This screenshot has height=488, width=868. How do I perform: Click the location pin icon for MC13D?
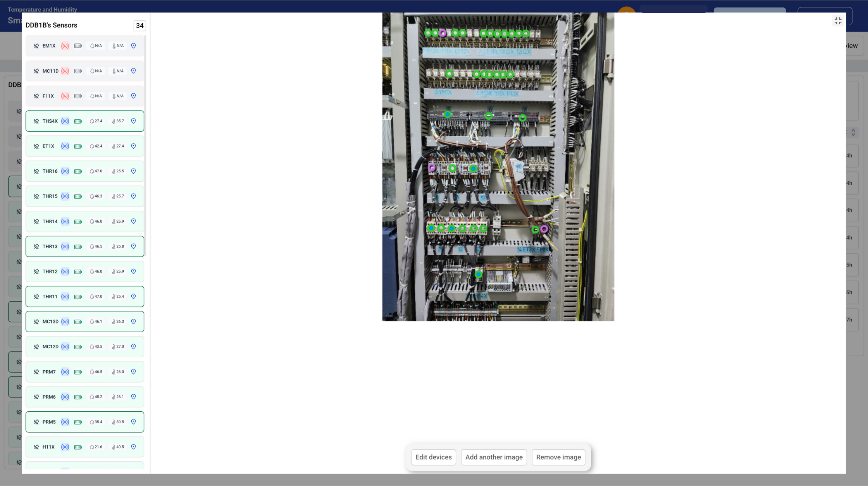tap(133, 322)
